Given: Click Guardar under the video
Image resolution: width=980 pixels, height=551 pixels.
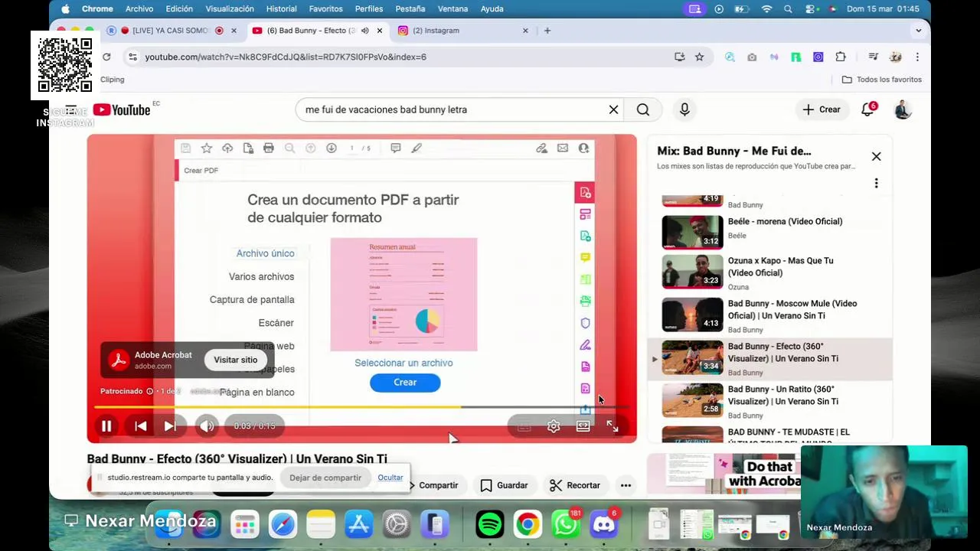Looking at the screenshot, I should 504,485.
